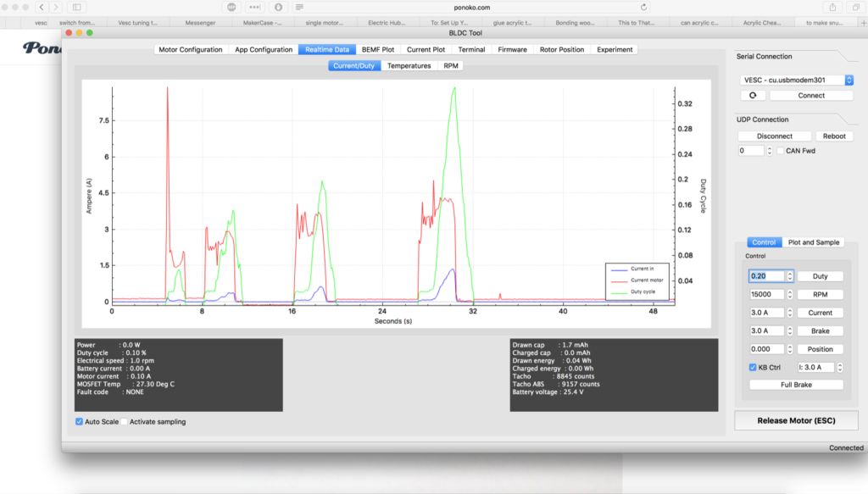Open the Temperatures sub-tab
868x494 pixels.
point(409,65)
